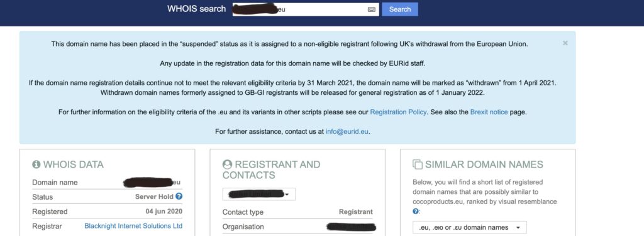Click the Server Hold status value
Screen dimensions: 644x236
[x=155, y=196]
